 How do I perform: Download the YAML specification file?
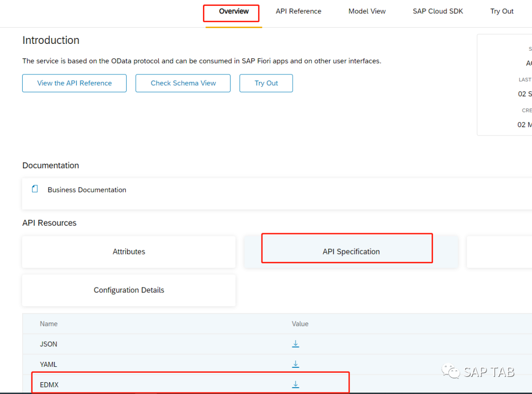click(x=296, y=364)
